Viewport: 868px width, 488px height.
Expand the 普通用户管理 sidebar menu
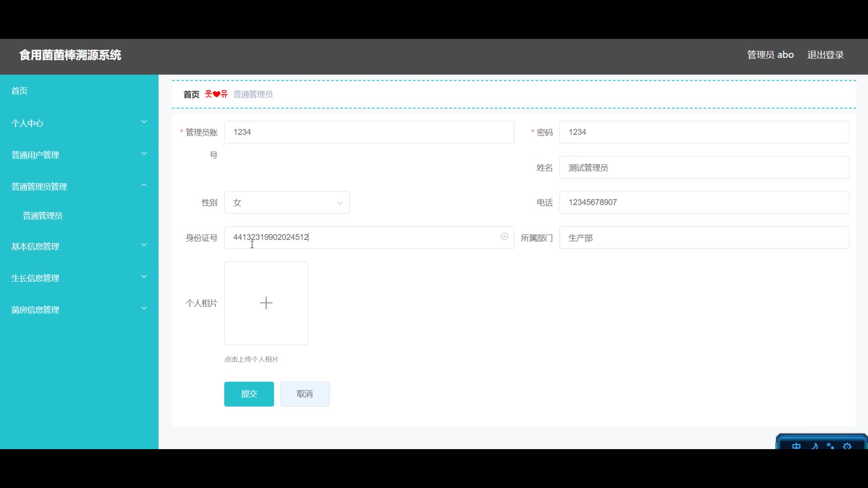coord(144,154)
